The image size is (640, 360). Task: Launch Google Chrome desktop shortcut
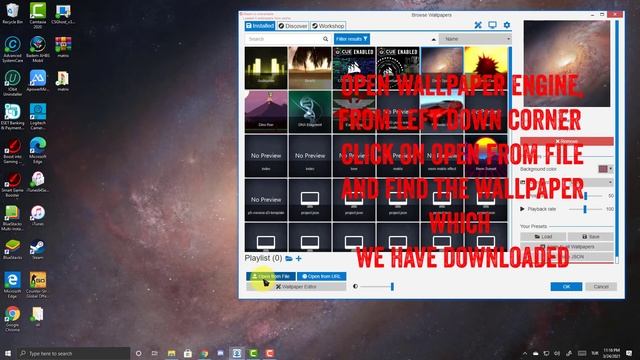(x=12, y=319)
